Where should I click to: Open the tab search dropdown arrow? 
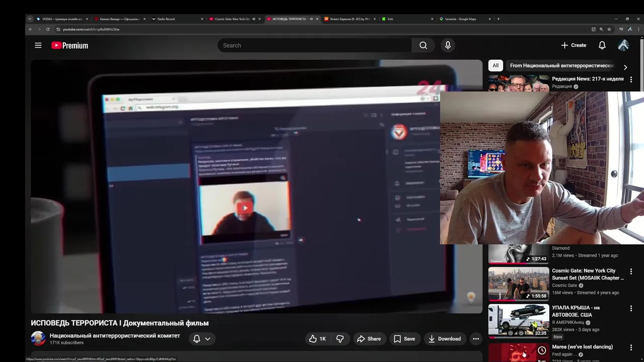click(30, 19)
